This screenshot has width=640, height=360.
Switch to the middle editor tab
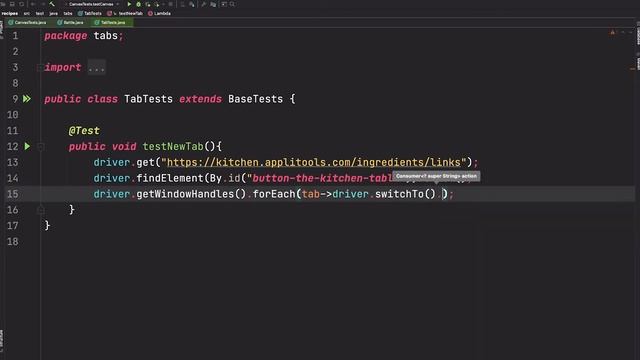71,22
